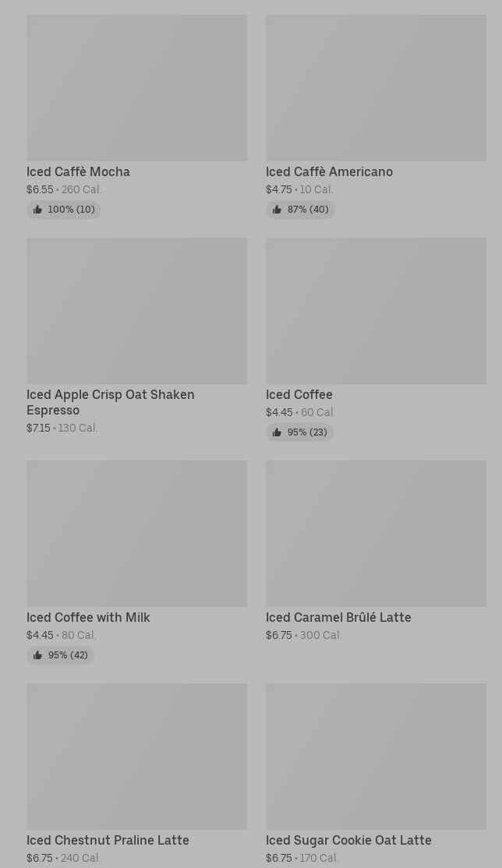This screenshot has height=868, width=502.
Task: Open the Iced Caramel Brûlé Latte image
Action: 376,534
